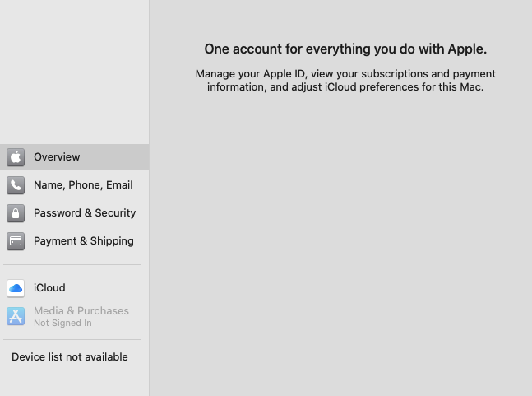Open Name, Phone, Email settings
Viewport: 532px width, 396px height.
83,185
